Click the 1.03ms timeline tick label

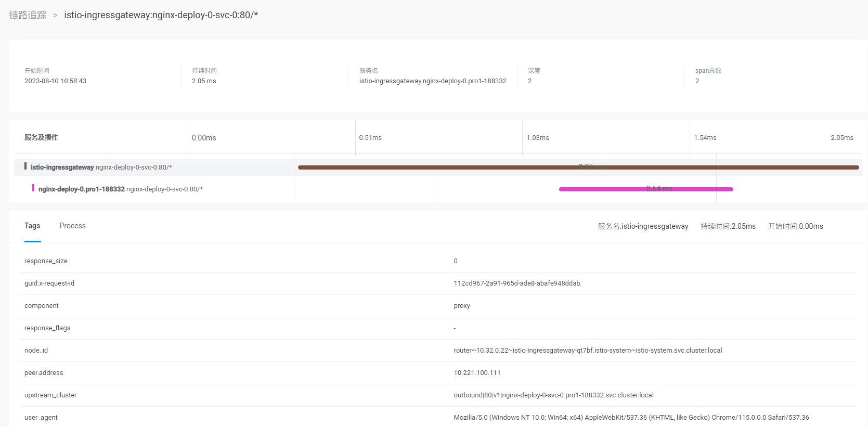click(538, 138)
